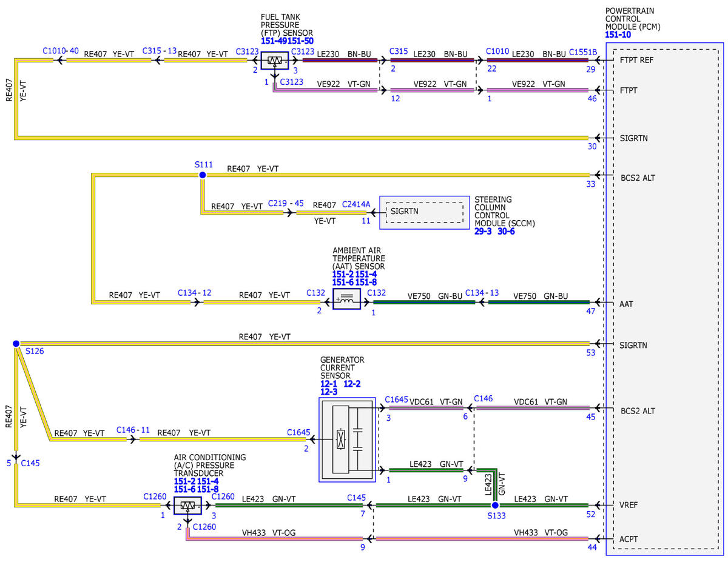Click the FTPT REF pin label

point(637,61)
